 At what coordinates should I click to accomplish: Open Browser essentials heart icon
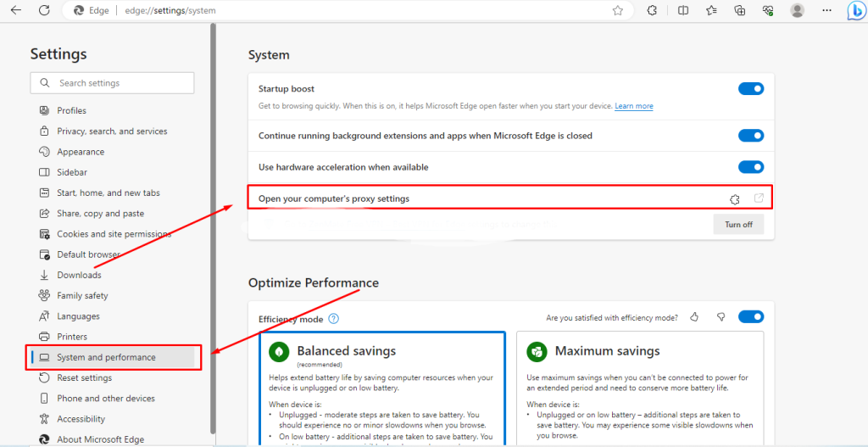[x=768, y=10]
